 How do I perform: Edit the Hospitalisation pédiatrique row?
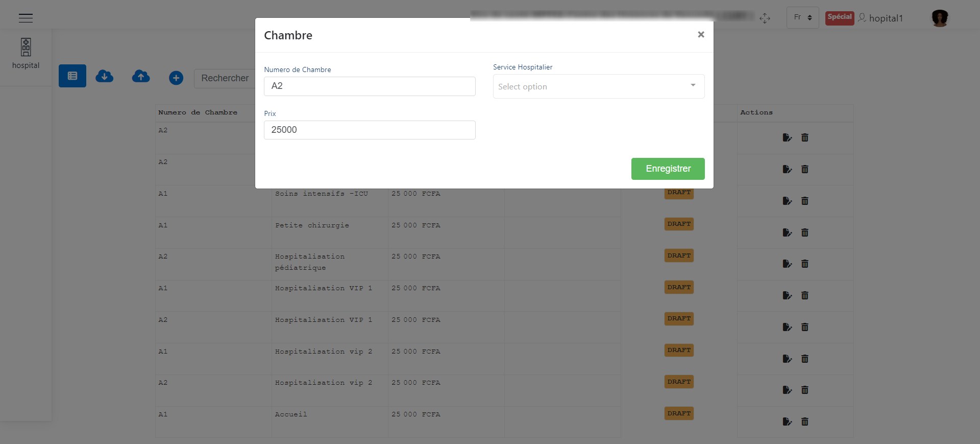pos(787,264)
